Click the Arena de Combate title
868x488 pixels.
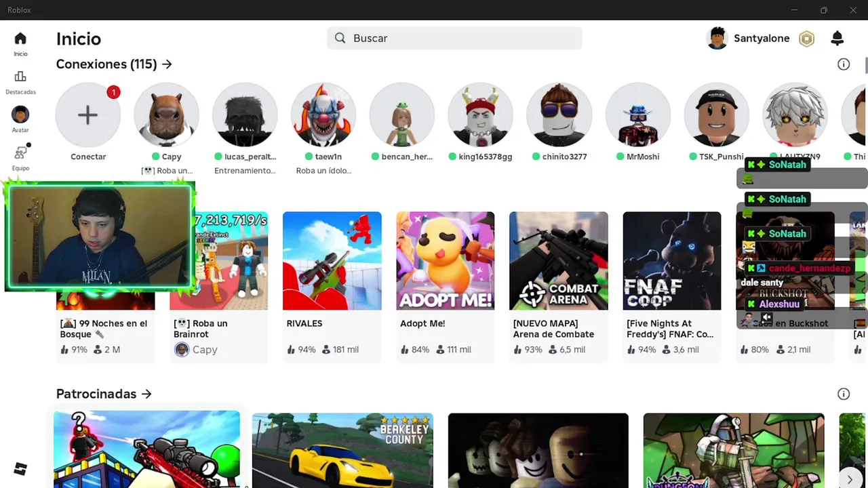point(553,329)
